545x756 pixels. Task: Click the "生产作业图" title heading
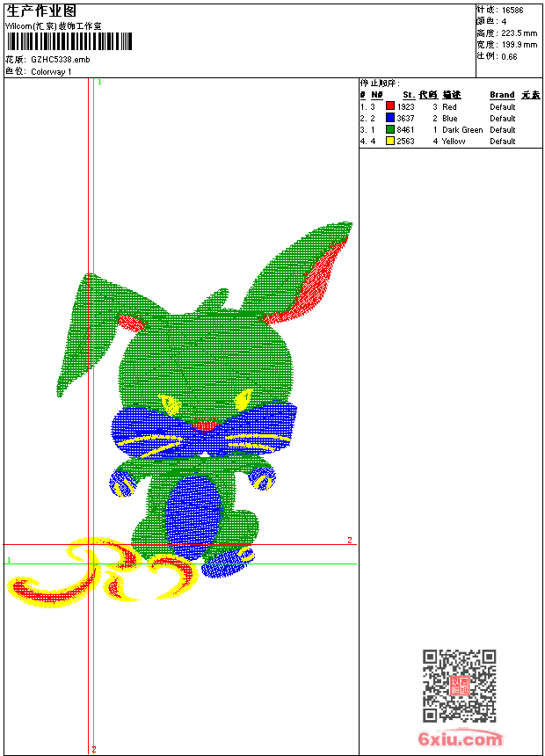[41, 11]
